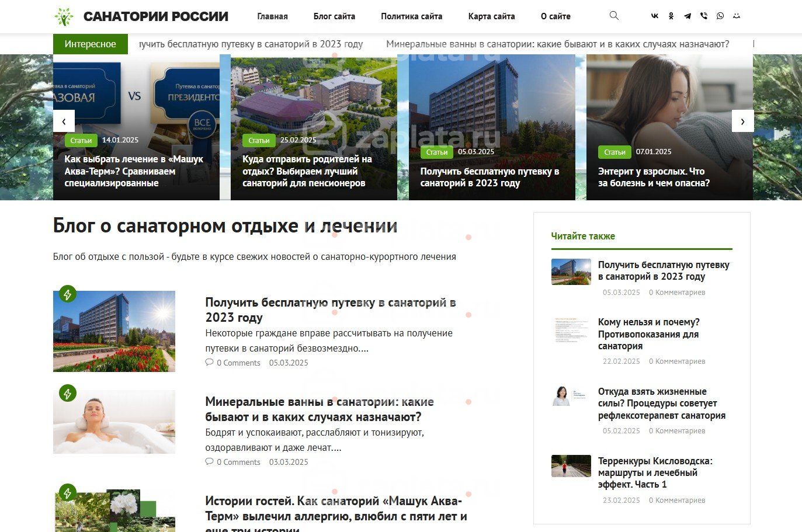Open the search magnifier icon
This screenshot has height=532, width=802.
tap(614, 16)
